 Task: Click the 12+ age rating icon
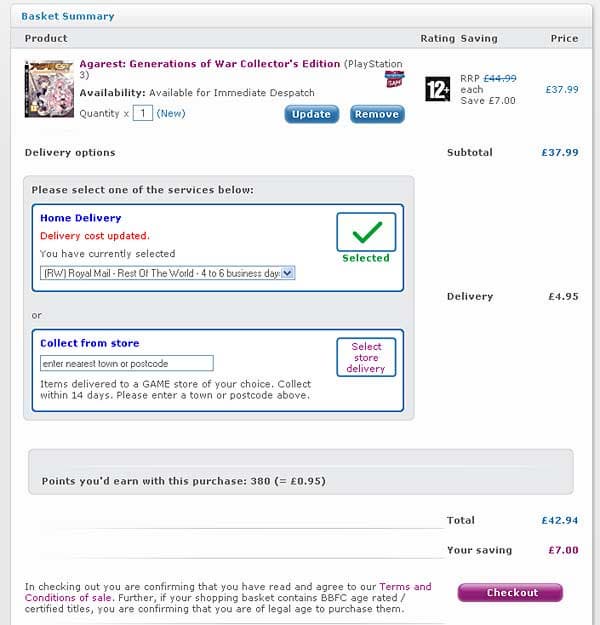(x=437, y=89)
